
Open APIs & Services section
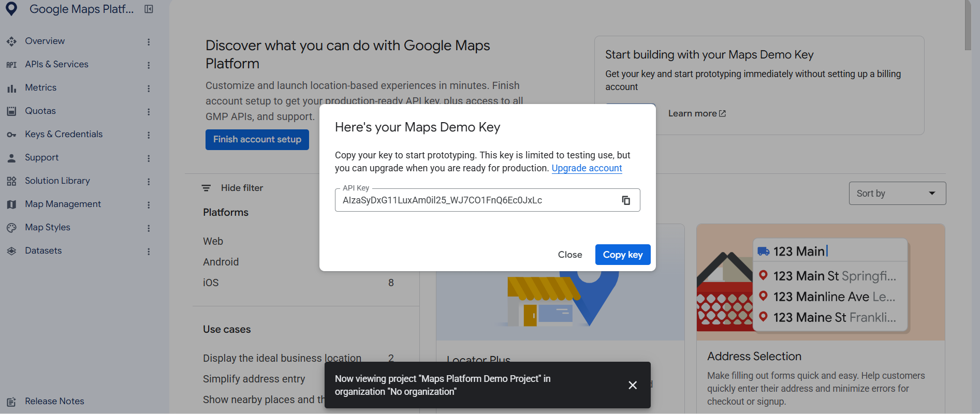57,64
